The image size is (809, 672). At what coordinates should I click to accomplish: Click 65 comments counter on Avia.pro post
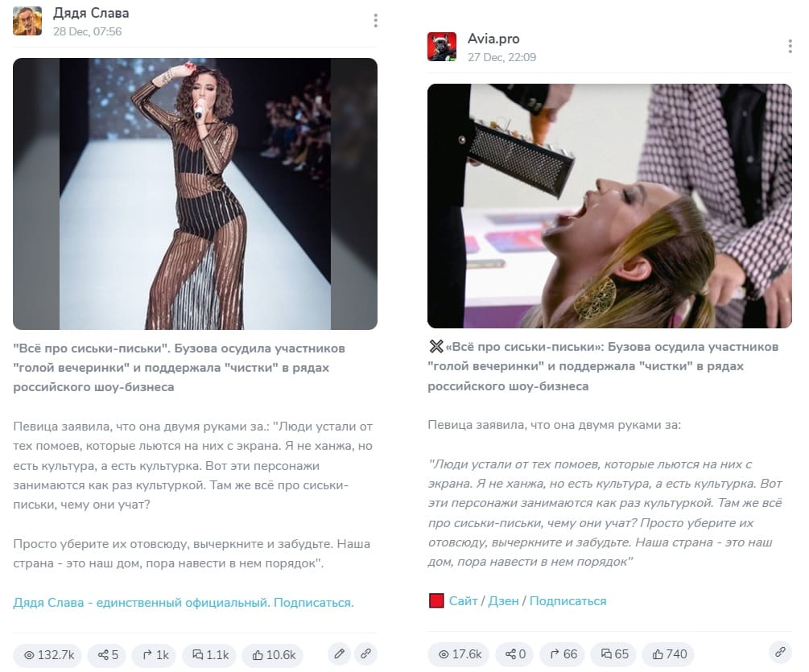[x=613, y=654]
